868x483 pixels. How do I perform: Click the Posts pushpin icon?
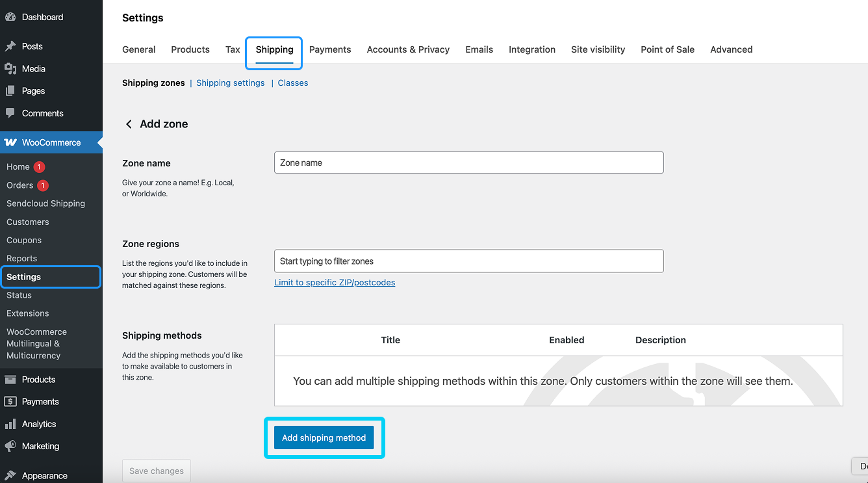tap(10, 46)
